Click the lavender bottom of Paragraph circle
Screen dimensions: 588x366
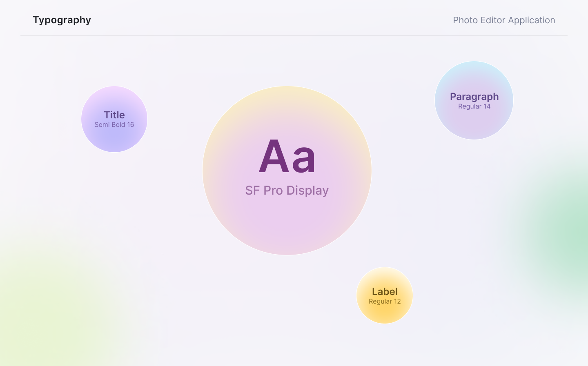[474, 130]
